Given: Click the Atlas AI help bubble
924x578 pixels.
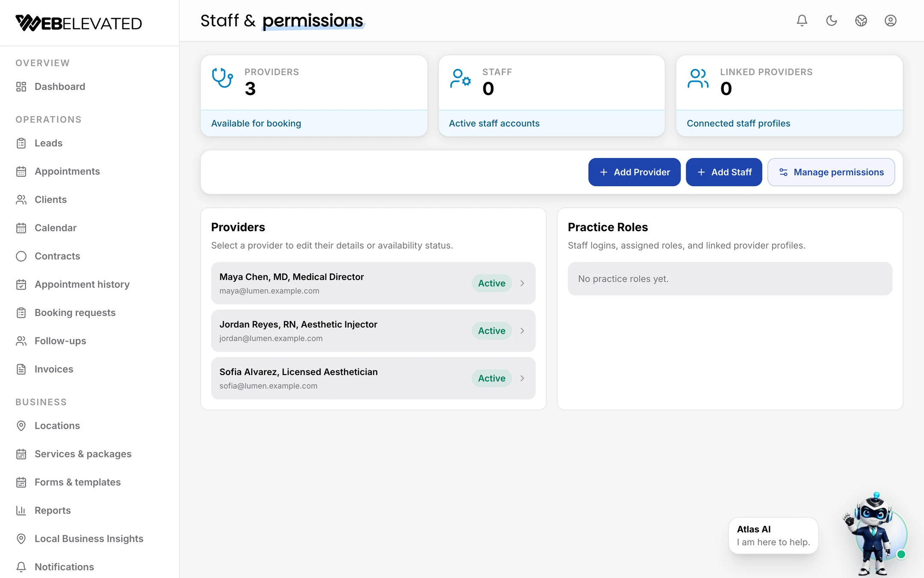Looking at the screenshot, I should tap(773, 536).
